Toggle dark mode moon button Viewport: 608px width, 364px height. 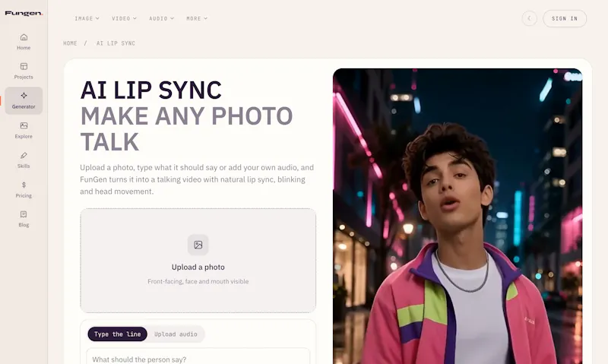click(529, 18)
